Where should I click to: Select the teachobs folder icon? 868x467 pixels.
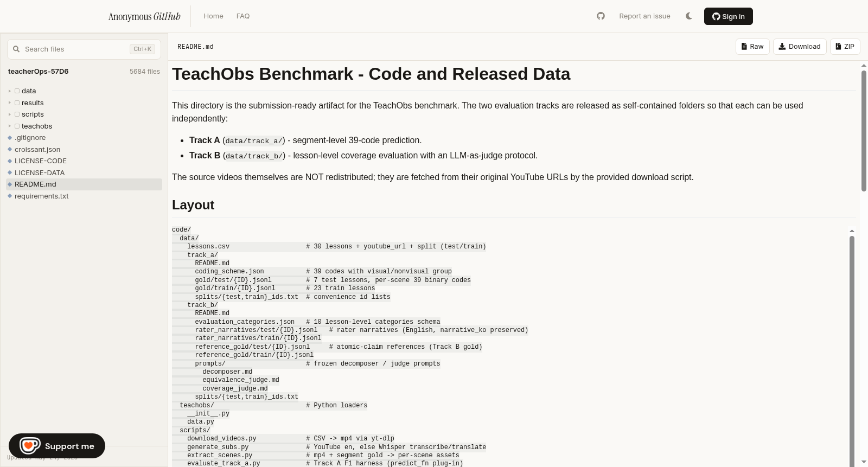(17, 126)
